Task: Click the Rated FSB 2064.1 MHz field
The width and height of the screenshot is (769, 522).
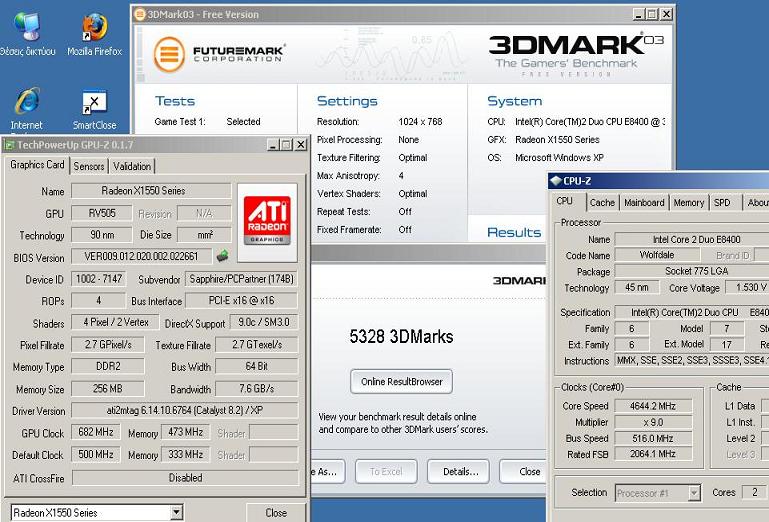Action: tap(653, 454)
